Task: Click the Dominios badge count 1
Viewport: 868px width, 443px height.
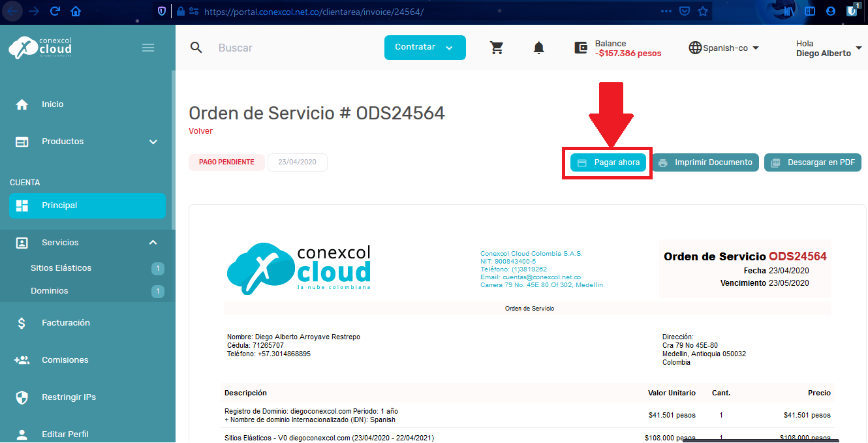Action: (x=157, y=291)
